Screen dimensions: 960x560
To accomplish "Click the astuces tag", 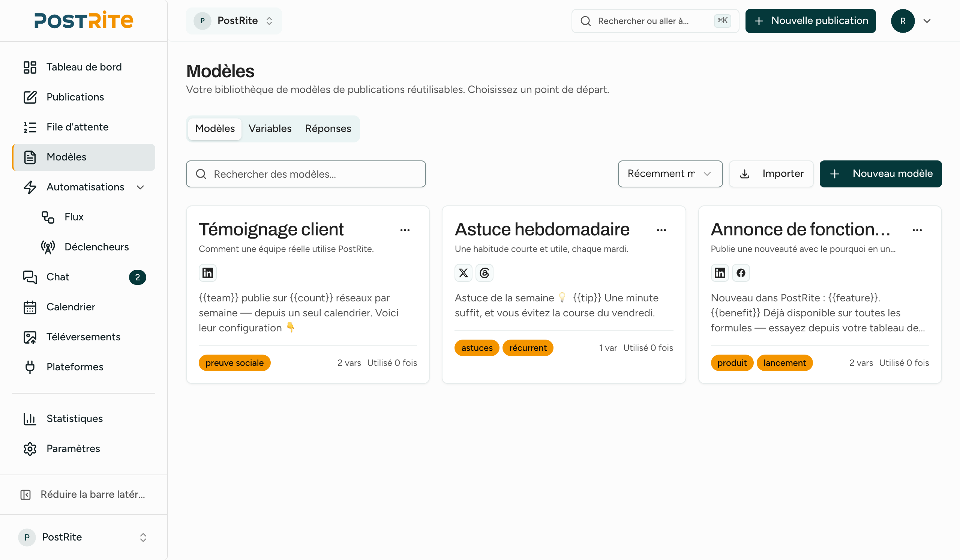I will point(477,348).
